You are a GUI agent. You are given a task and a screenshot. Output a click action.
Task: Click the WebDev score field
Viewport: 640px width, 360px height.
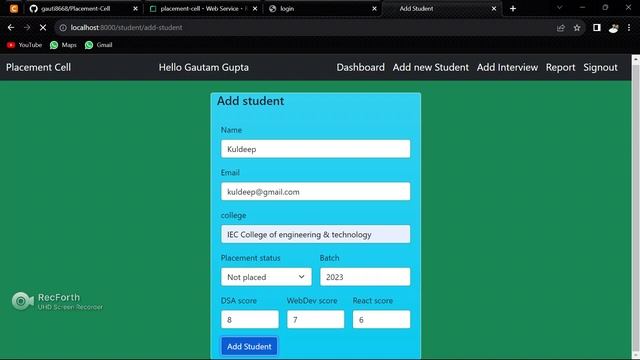point(316,319)
